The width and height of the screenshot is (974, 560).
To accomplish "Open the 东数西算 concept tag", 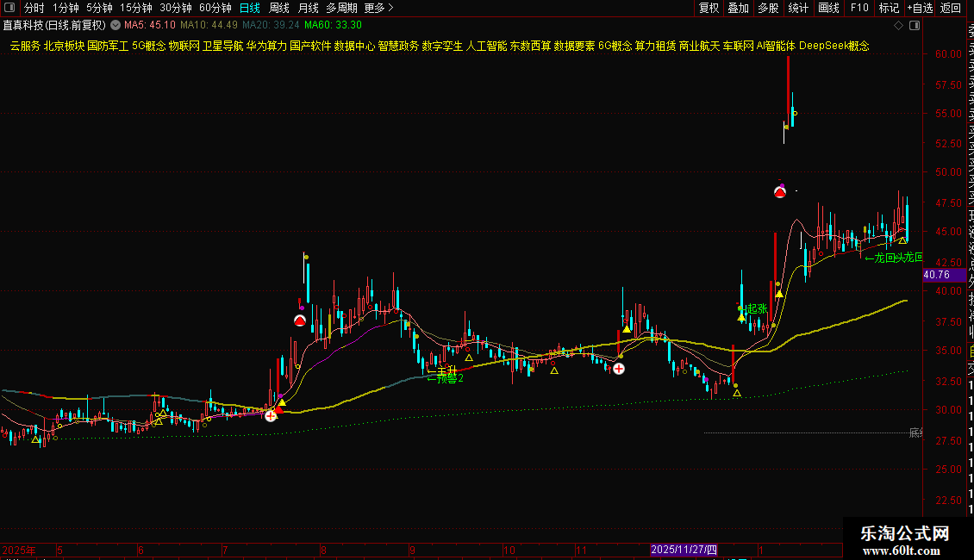I will [530, 46].
